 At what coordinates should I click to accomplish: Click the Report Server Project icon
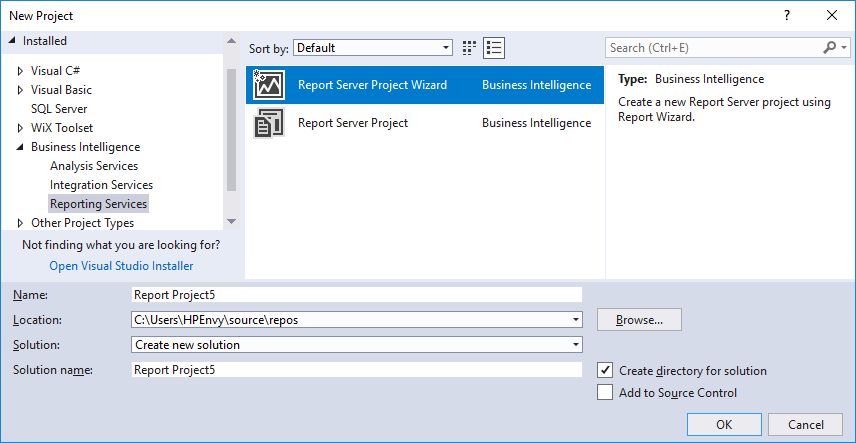coord(270,123)
